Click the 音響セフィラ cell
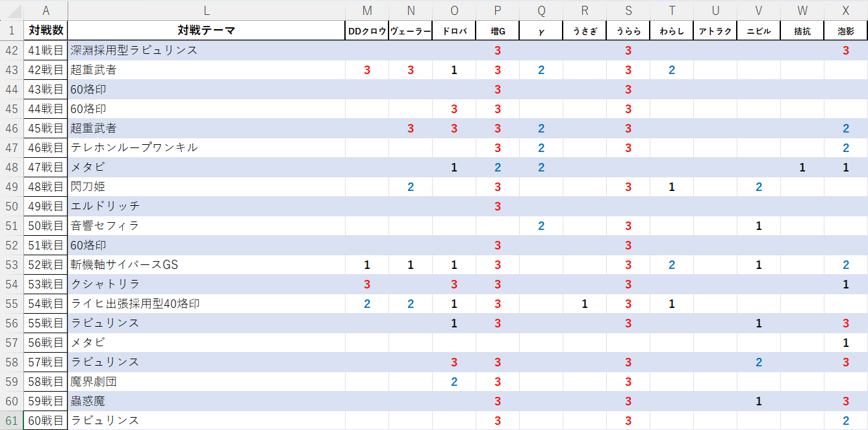Image resolution: width=868 pixels, height=430 pixels. tap(207, 225)
